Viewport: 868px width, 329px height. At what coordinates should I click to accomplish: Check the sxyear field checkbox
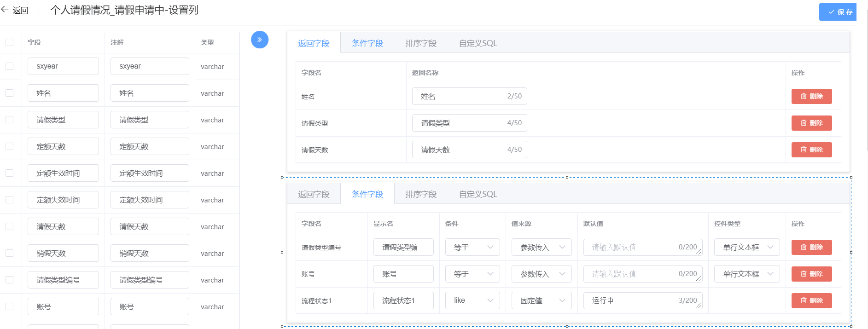(9, 66)
